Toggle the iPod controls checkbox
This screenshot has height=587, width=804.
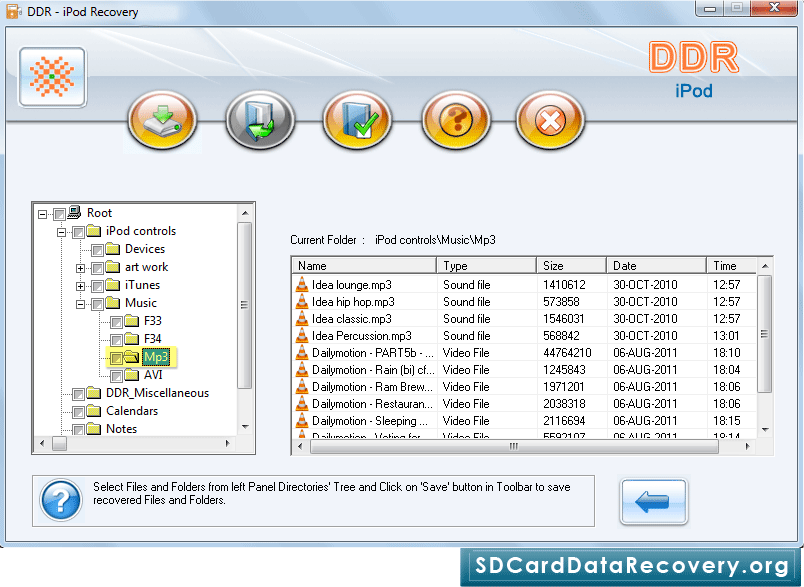point(78,232)
